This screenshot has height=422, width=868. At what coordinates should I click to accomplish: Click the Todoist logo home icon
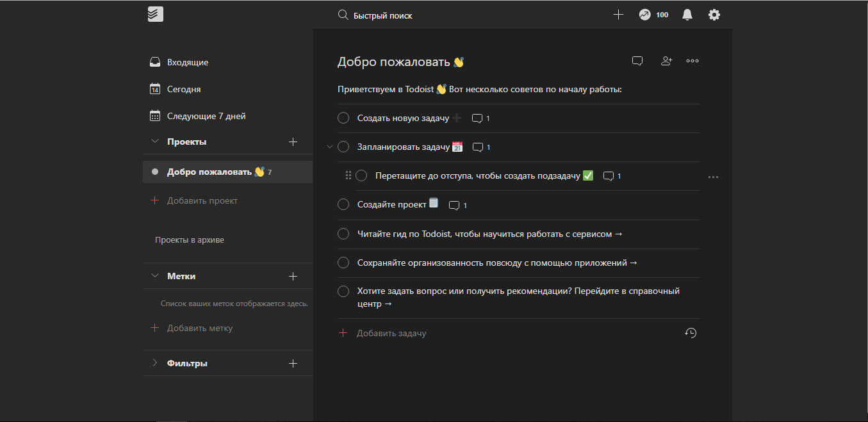coord(155,14)
